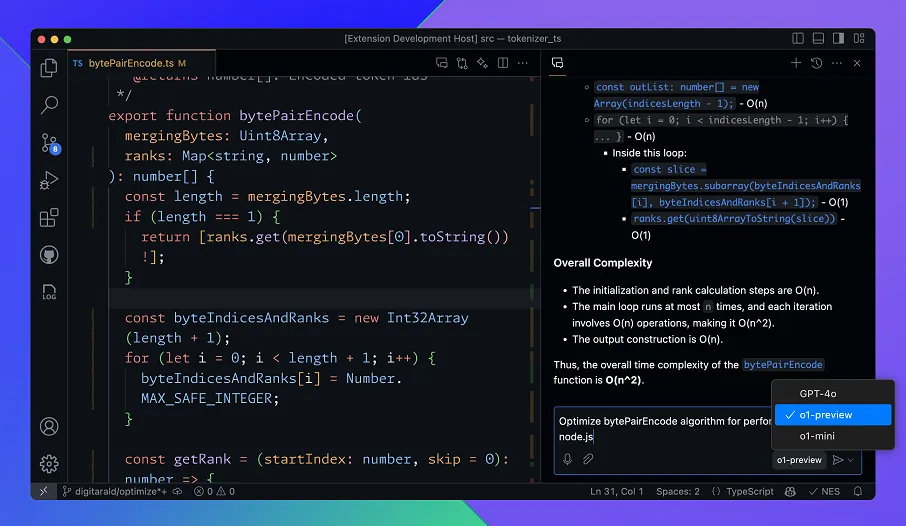The width and height of the screenshot is (906, 526).
Task: Click 'MAX_SAFE_INTEGER;' code line
Action: click(x=210, y=399)
